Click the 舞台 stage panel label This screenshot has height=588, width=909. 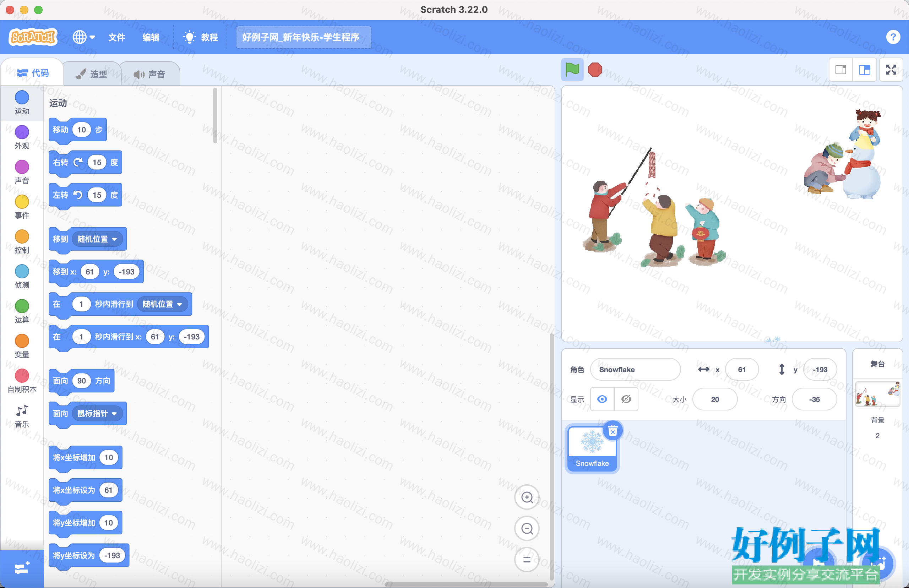coord(877,364)
